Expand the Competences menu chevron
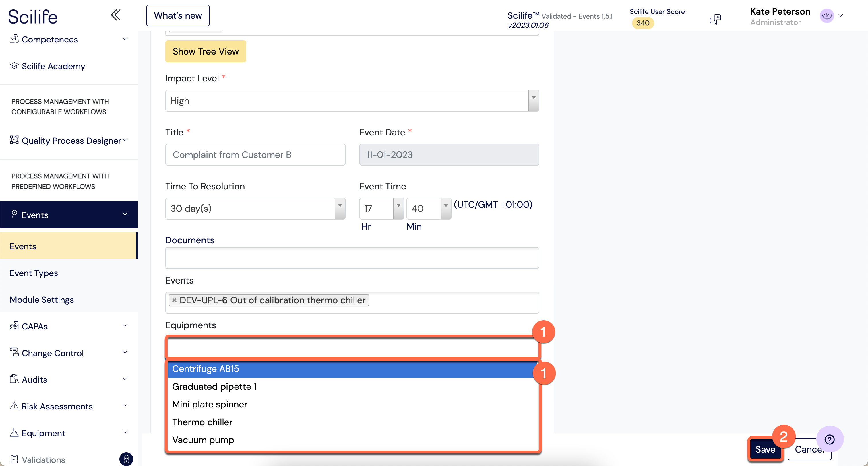 (x=125, y=39)
